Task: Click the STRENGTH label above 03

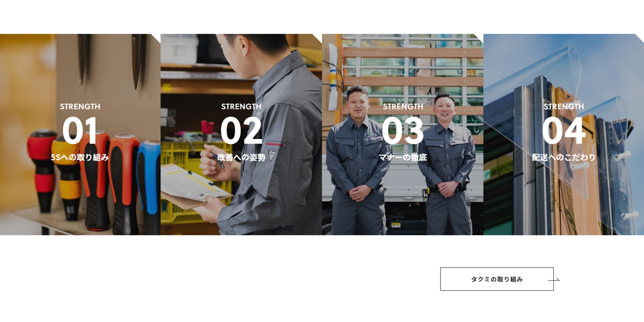Action: (402, 107)
